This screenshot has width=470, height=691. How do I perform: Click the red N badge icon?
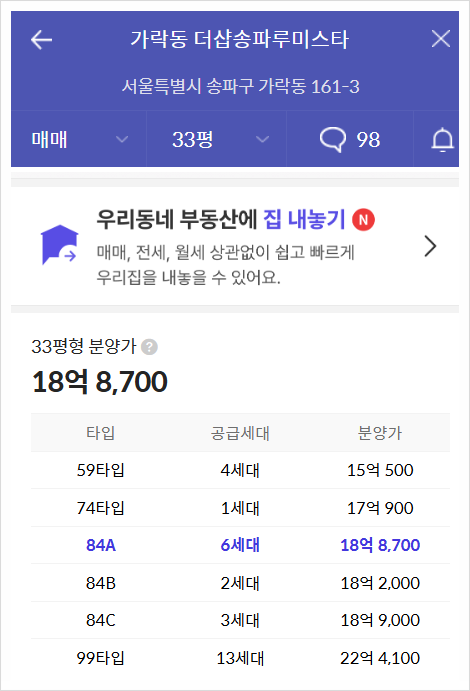[x=363, y=219]
